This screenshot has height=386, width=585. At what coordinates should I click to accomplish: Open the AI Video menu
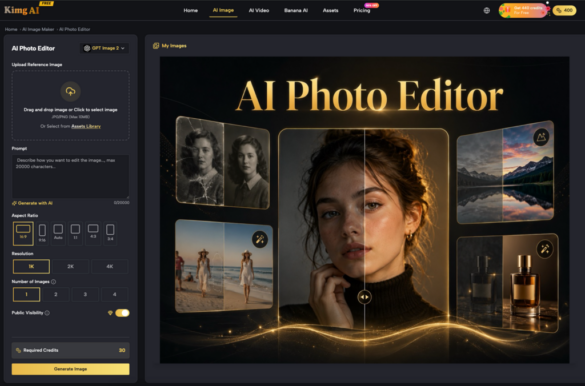point(259,10)
